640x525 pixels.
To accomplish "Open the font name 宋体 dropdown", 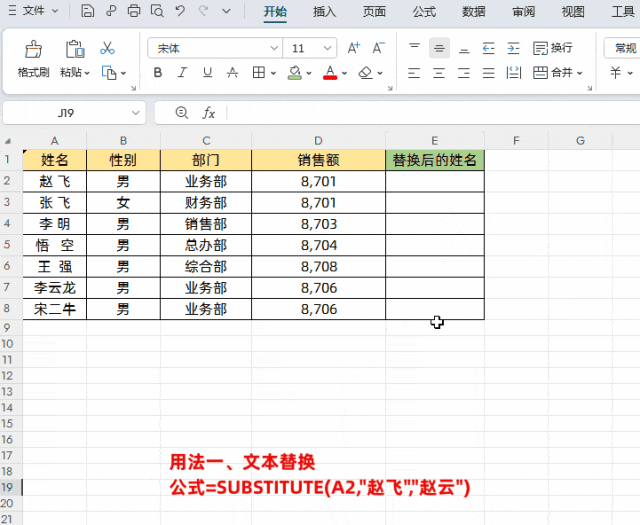I will coord(274,49).
